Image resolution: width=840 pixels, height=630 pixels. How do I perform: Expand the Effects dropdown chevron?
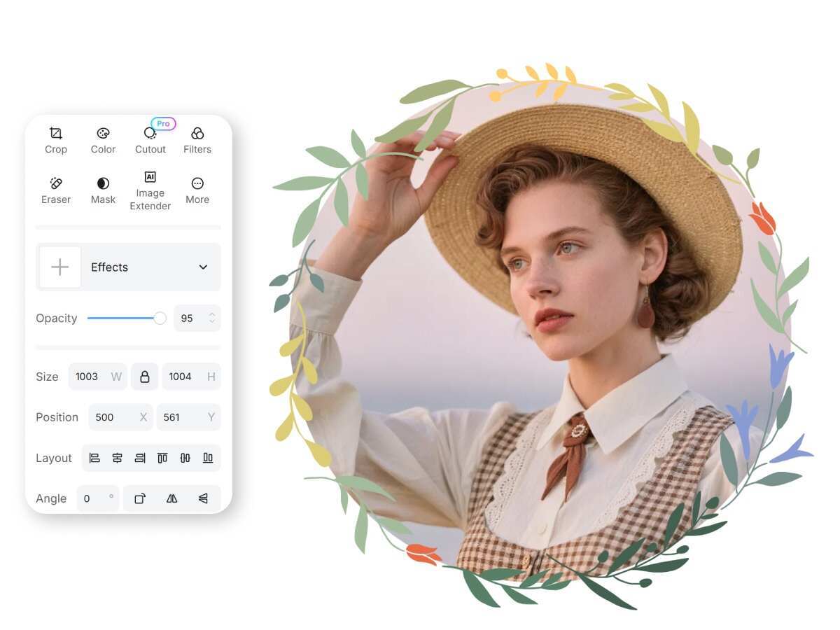click(x=203, y=267)
